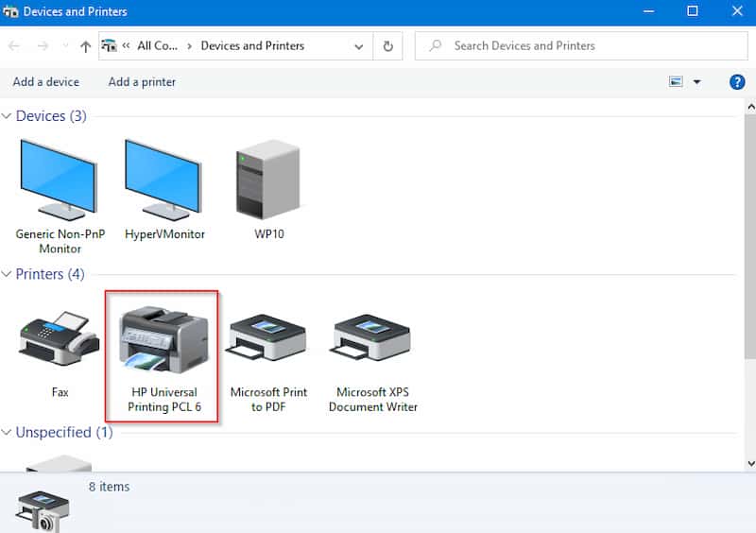Viewport: 756px width, 533px height.
Task: Click Add a device
Action: pos(46,82)
